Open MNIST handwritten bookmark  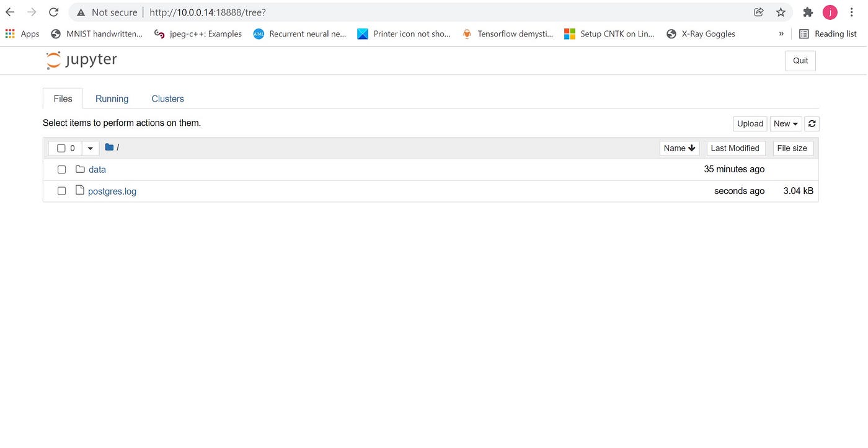click(97, 34)
